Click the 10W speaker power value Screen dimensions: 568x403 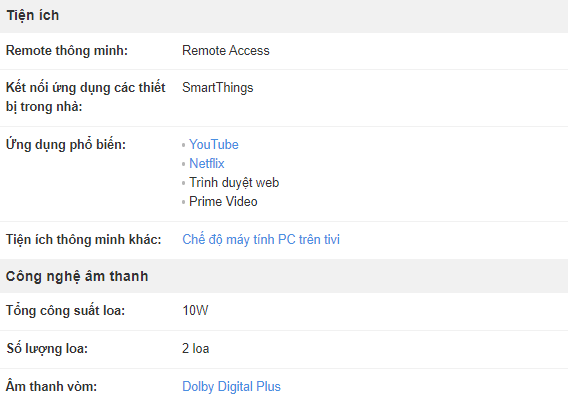click(x=195, y=310)
